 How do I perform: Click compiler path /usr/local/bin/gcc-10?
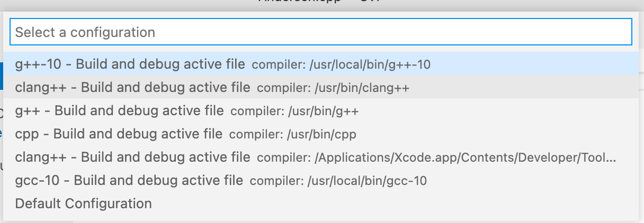[x=367, y=181]
